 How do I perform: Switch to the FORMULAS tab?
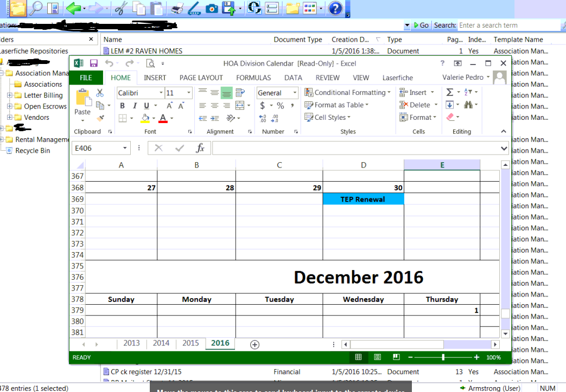253,78
